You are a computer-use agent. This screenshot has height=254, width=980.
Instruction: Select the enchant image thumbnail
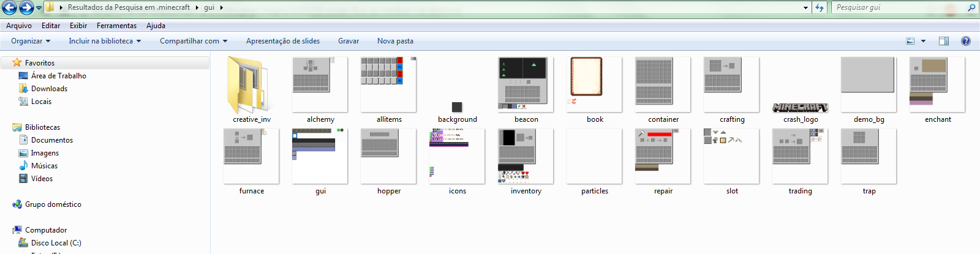point(938,84)
